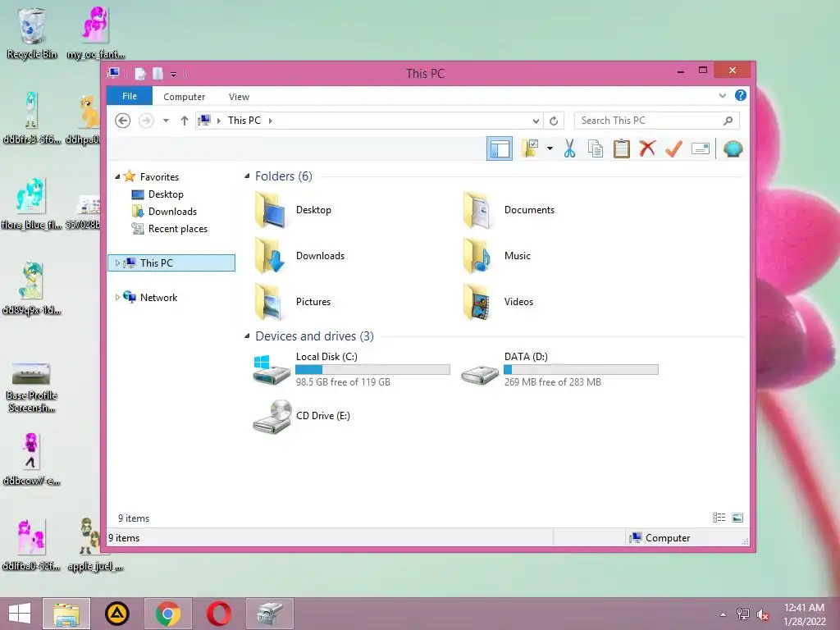The image size is (840, 630).
Task: Switch to details view icon
Action: (x=719, y=518)
